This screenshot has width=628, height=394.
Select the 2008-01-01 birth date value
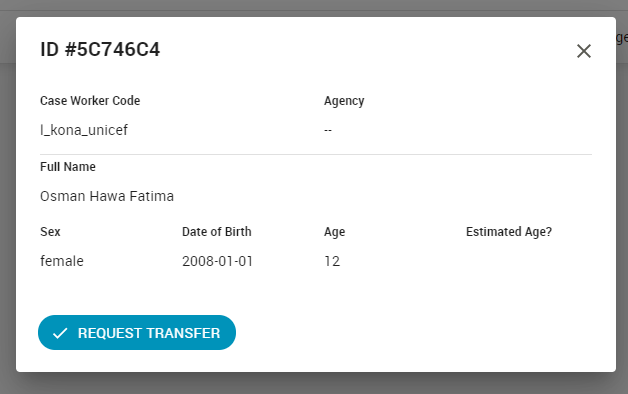[x=217, y=261]
